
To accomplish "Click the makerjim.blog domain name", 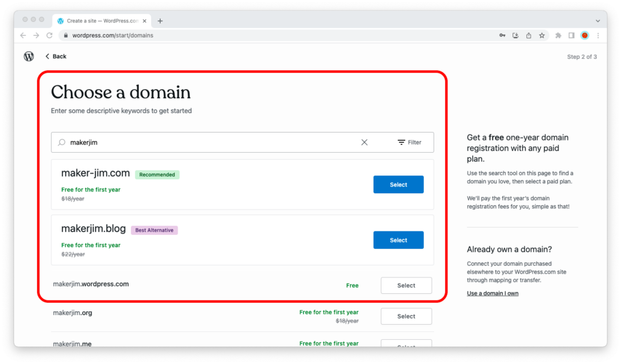I will (93, 229).
